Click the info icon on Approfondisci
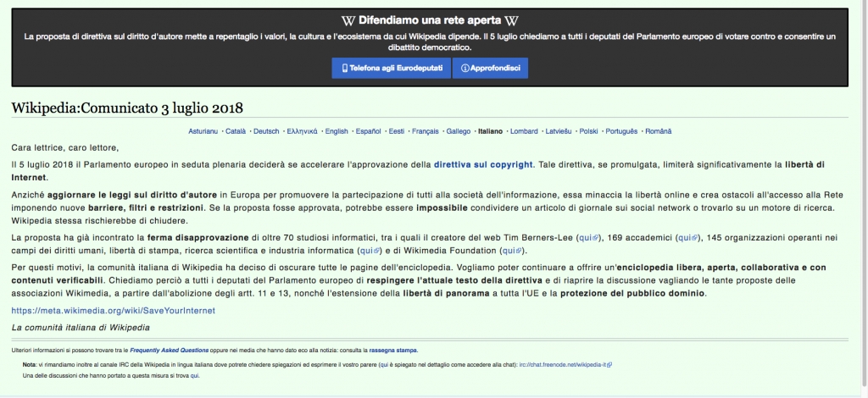Image resolution: width=868 pixels, height=398 pixels. pos(465,68)
